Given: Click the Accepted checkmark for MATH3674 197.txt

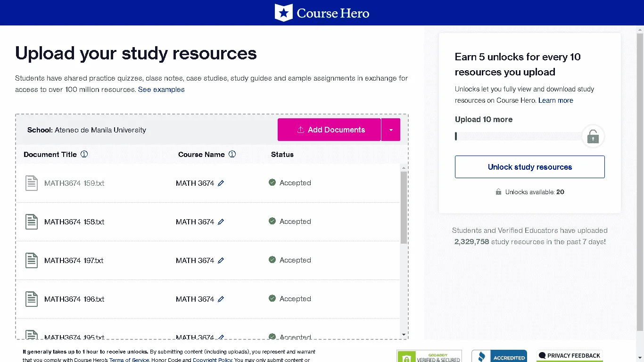Looking at the screenshot, I should [272, 260].
